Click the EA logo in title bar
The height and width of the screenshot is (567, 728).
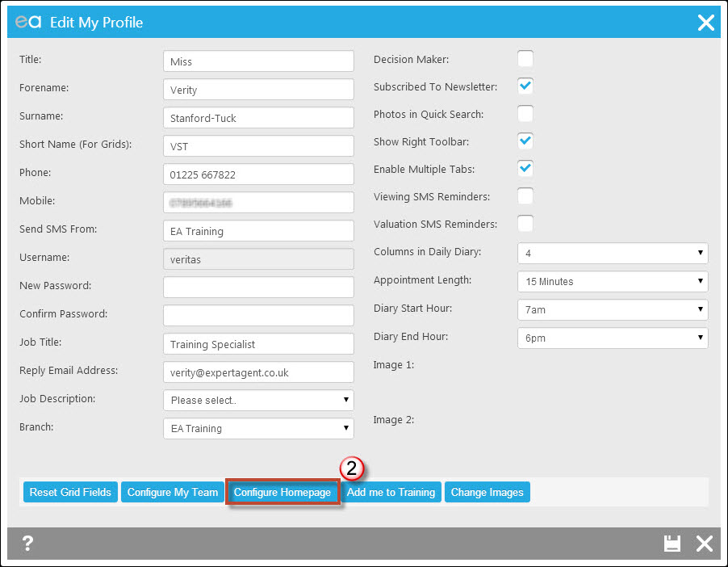click(x=28, y=22)
